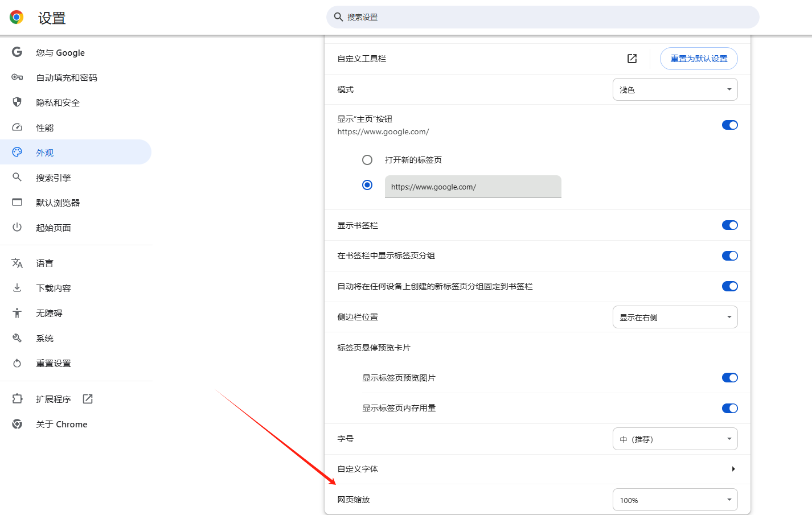Select the 打开新的标签页 radio button
Image resolution: width=812 pixels, height=515 pixels.
point(367,160)
